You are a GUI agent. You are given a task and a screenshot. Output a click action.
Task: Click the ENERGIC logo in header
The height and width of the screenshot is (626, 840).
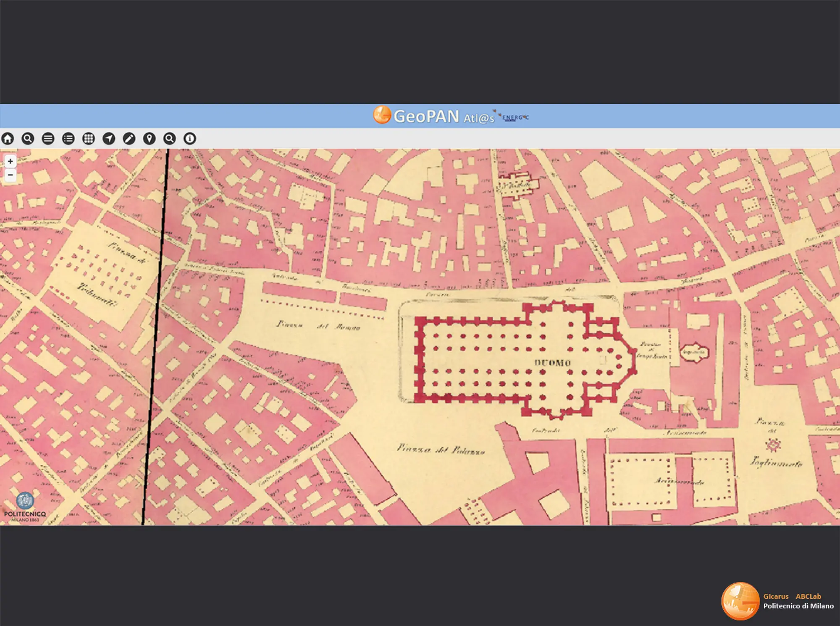(x=515, y=117)
